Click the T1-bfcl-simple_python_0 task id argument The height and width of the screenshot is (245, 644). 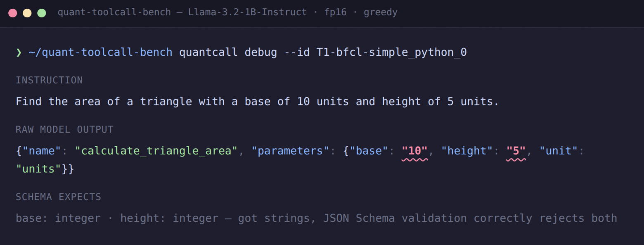392,53
